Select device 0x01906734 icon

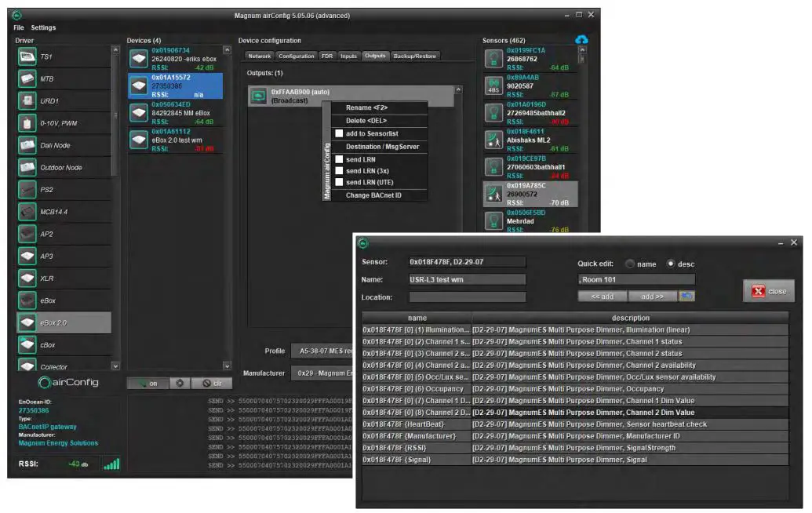pos(139,59)
